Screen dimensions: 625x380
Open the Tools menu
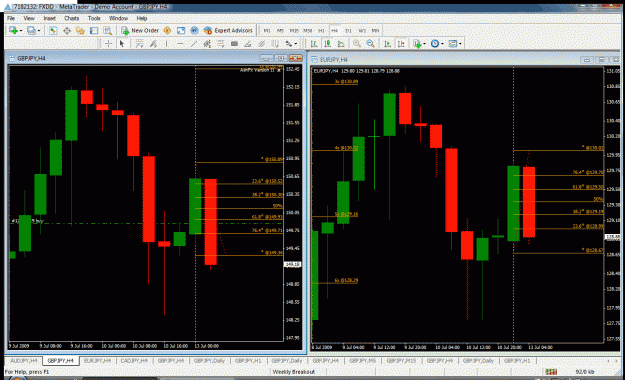(94, 18)
